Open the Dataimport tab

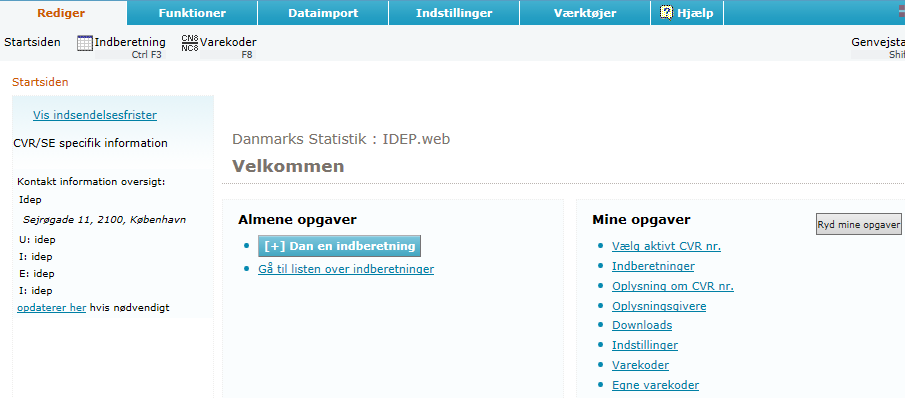point(323,13)
